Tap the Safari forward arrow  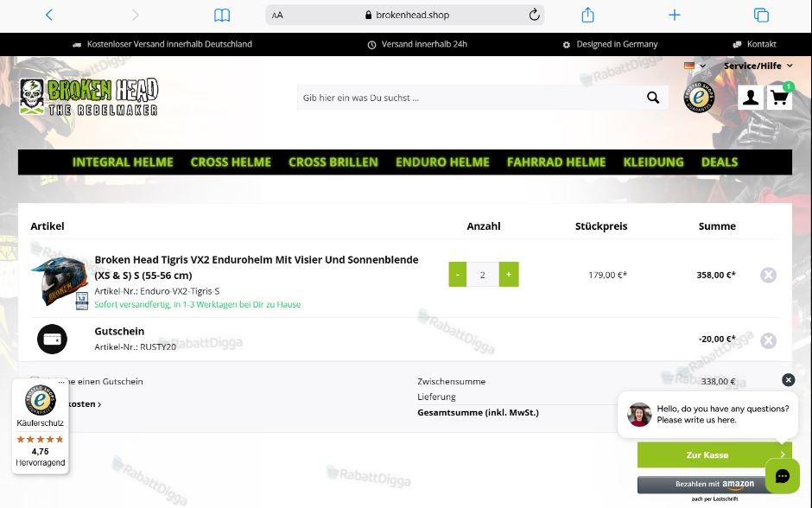(x=135, y=15)
